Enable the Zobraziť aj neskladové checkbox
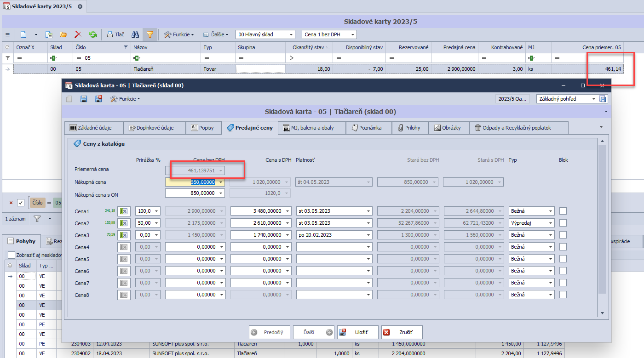Screen dimensions: 644x358 [11, 255]
